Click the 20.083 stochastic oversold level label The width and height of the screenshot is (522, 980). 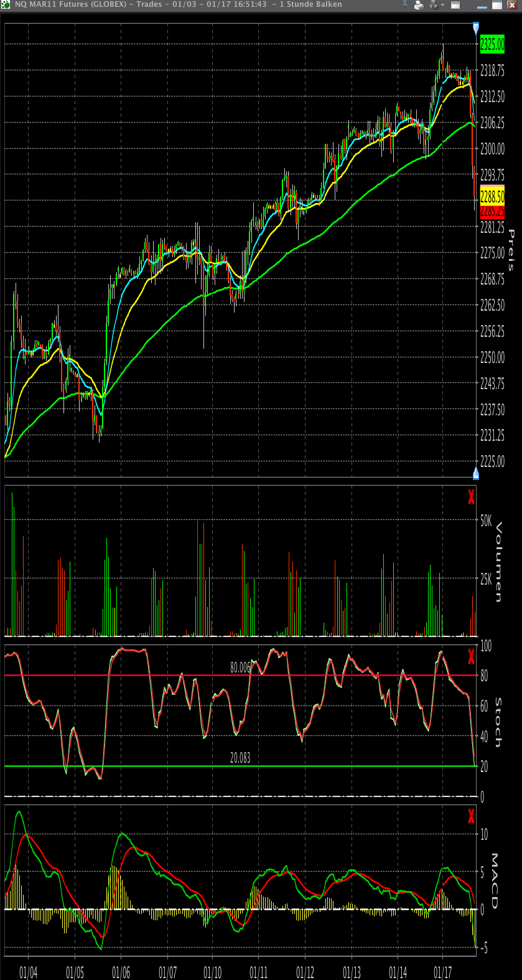click(x=240, y=758)
